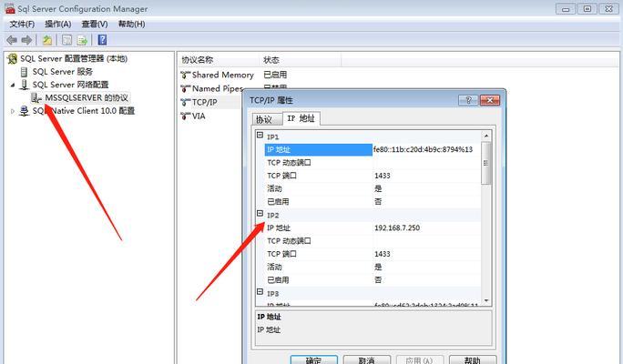Viewport: 623px width, 364px height.
Task: Click the 已启用 status of Shared Memory
Action: tap(275, 75)
